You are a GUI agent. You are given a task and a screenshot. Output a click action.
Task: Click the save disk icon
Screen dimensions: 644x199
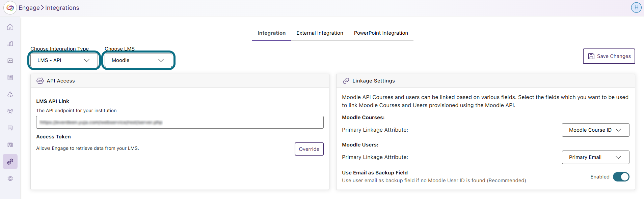click(591, 56)
